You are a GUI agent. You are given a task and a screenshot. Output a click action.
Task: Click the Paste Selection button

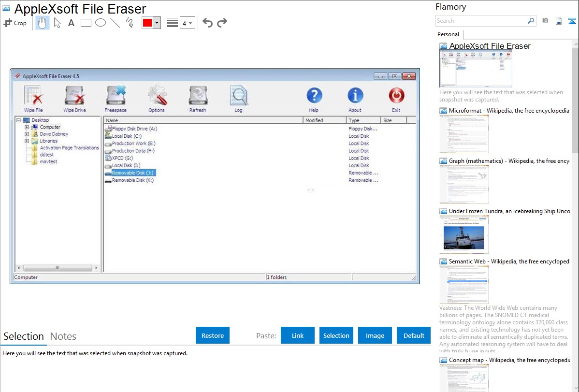(x=336, y=335)
